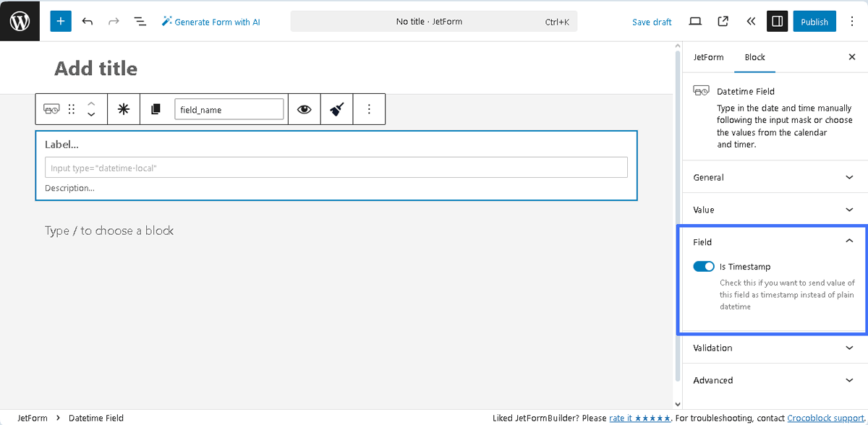Open preview with the desktop device icon
Image resolution: width=868 pixels, height=425 pixels.
coord(695,22)
